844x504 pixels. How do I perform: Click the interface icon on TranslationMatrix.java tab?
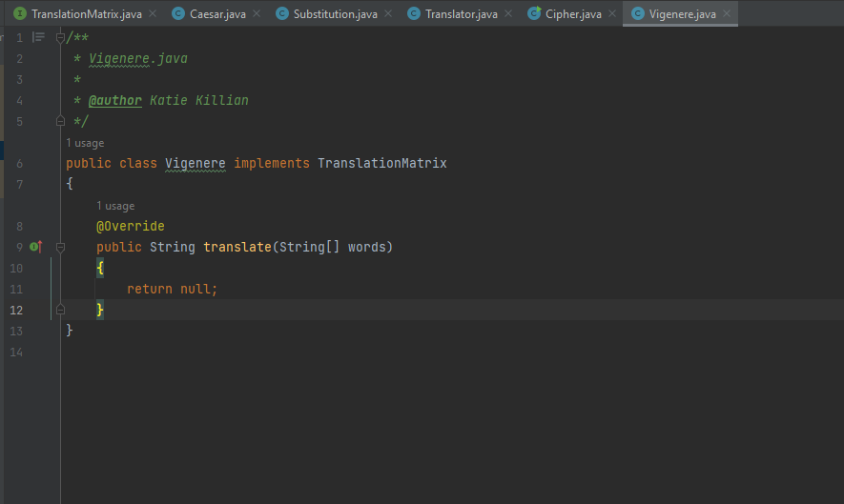20,13
